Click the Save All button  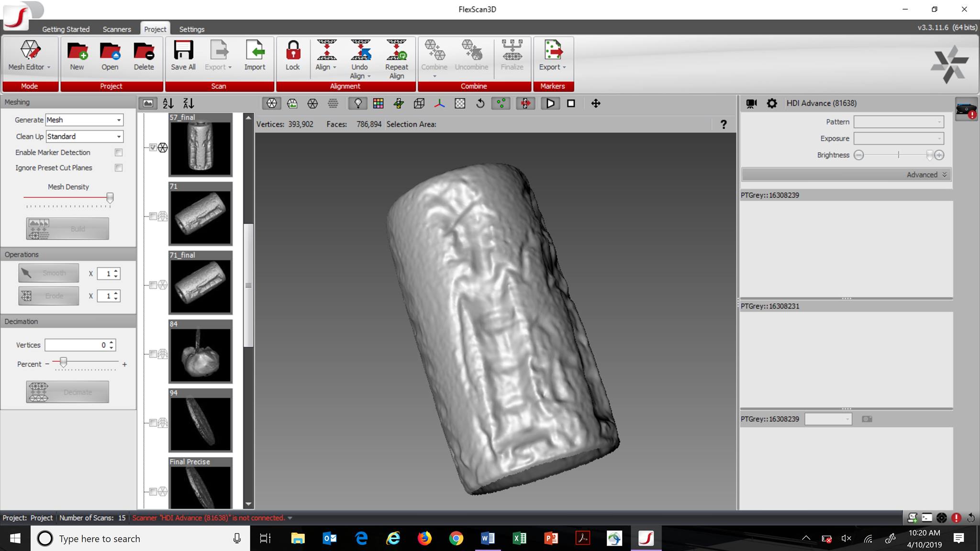pos(183,55)
